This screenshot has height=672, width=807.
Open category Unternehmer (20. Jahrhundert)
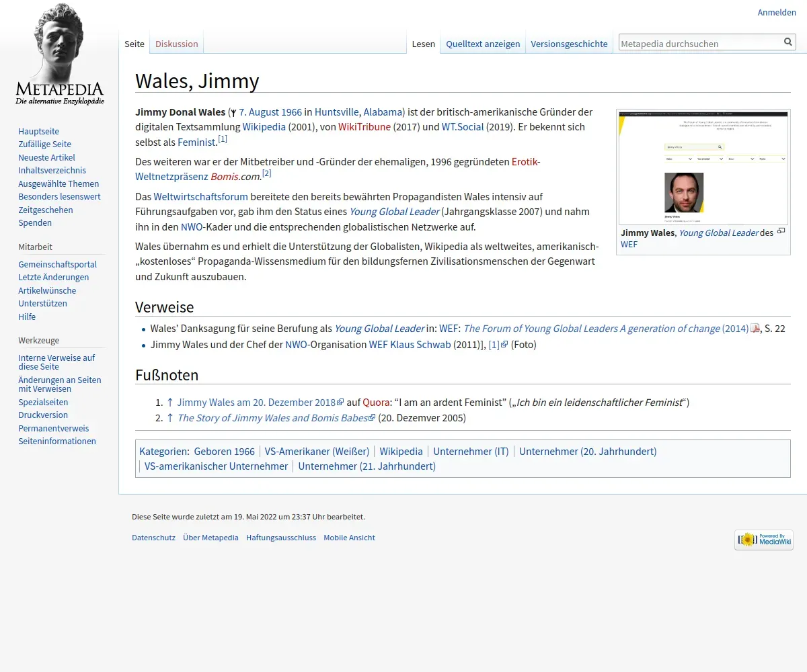588,451
